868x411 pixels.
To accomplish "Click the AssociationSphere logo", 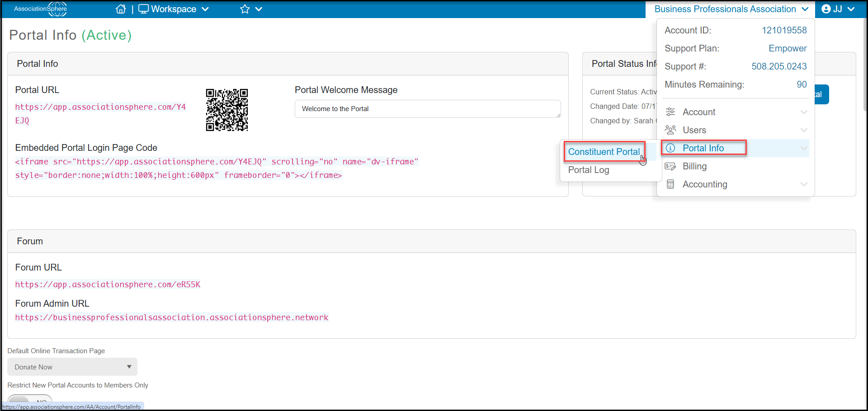I will pyautogui.click(x=41, y=9).
